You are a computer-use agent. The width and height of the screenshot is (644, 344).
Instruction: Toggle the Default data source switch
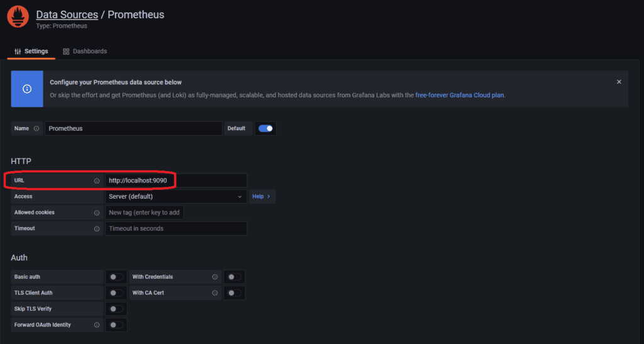[265, 128]
